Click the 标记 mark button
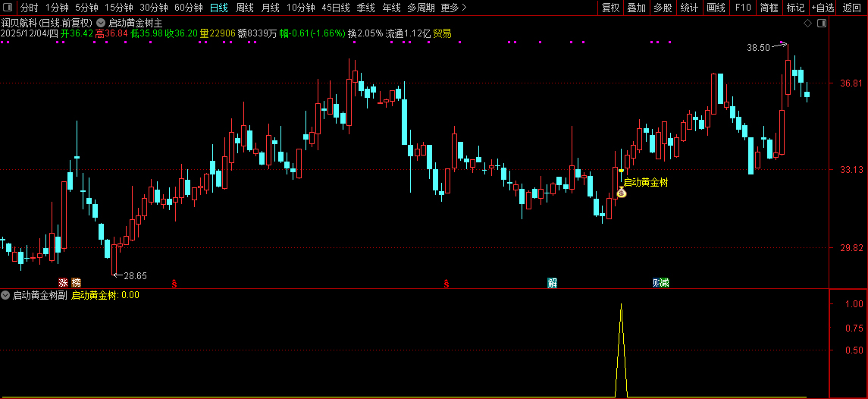The height and width of the screenshot is (399, 868). coord(795,8)
